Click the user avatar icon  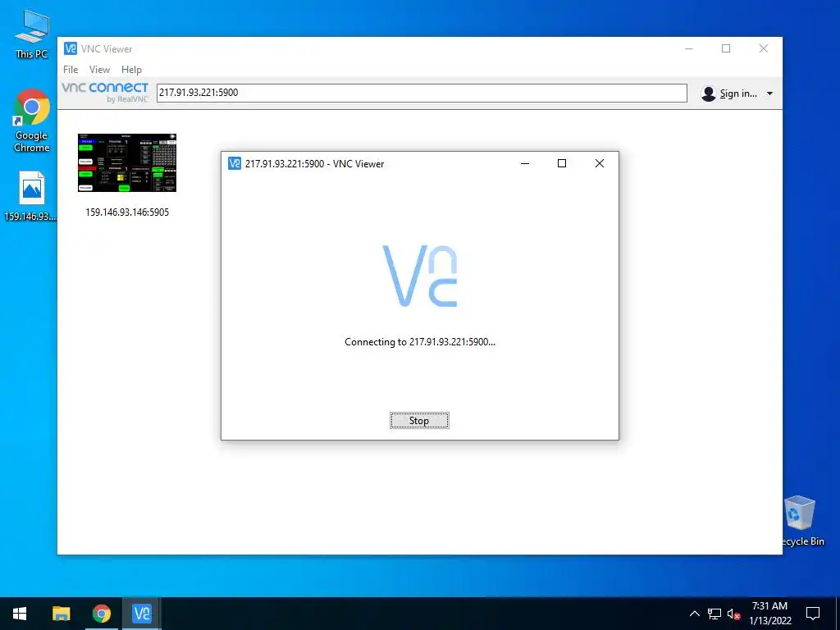tap(708, 94)
